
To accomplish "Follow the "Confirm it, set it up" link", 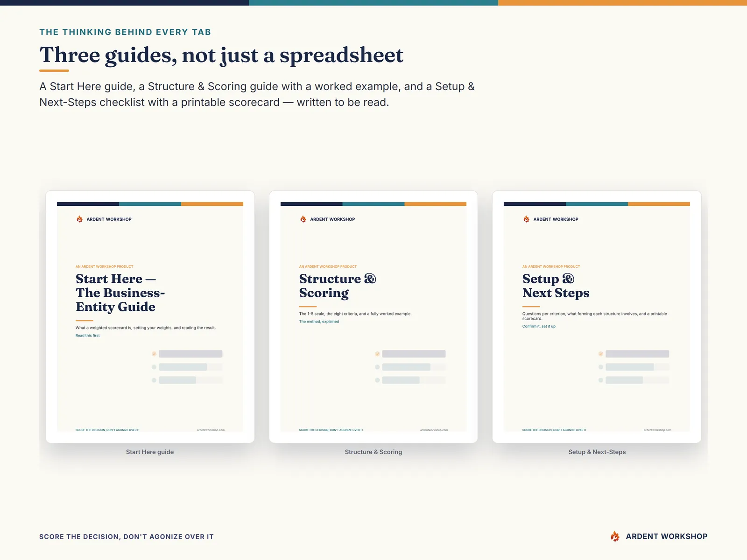I will point(539,326).
